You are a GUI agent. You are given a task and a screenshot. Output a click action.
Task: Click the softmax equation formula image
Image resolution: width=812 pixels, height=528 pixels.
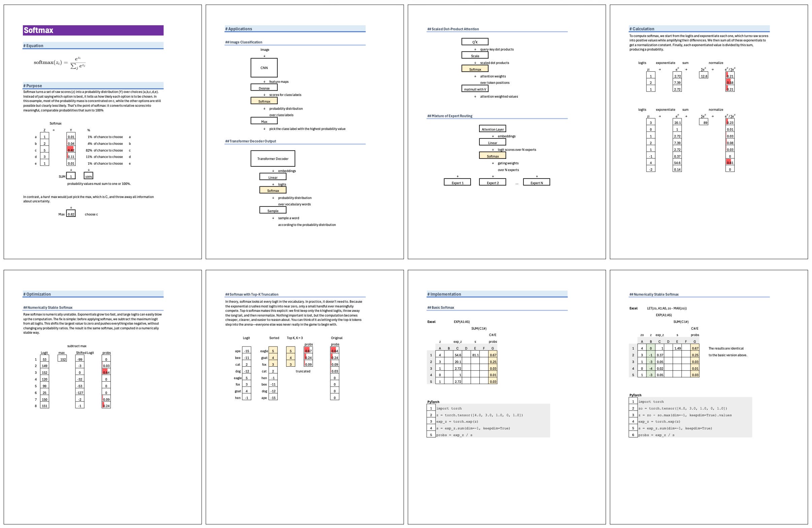click(x=60, y=63)
